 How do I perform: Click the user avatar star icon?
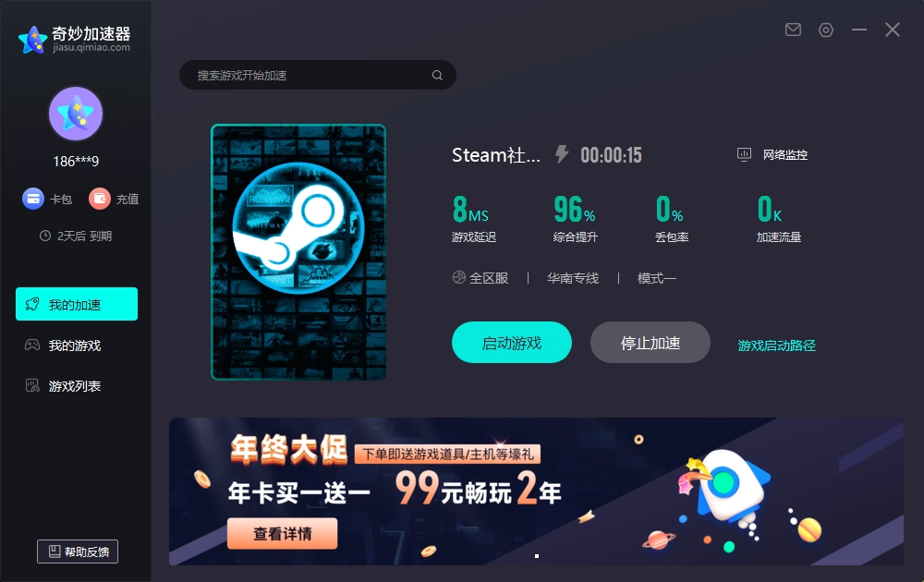tap(76, 114)
